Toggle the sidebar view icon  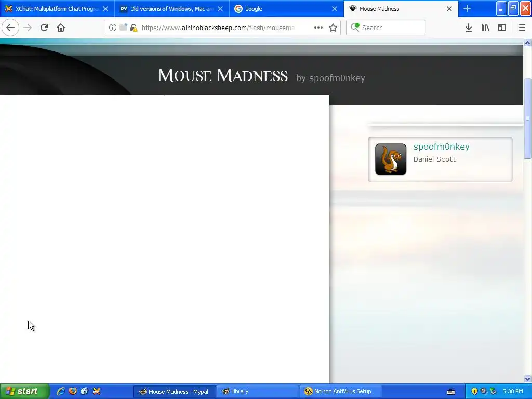point(502,28)
